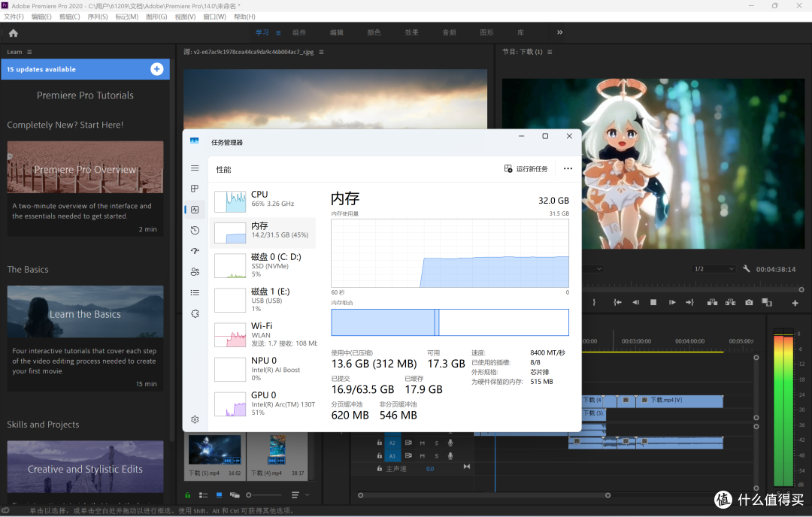812x517 pixels.
Task: Open Task Manager more options ellipsis
Action: pyautogui.click(x=568, y=169)
